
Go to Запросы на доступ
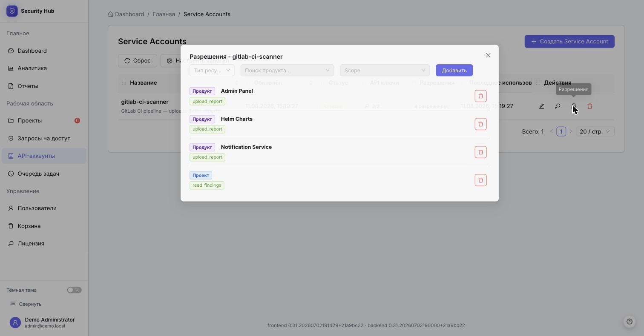click(x=44, y=138)
